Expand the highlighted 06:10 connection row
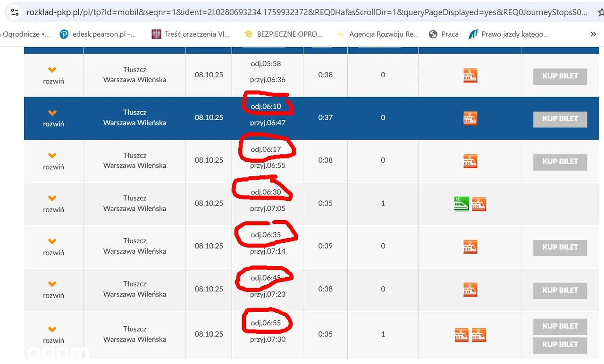The width and height of the screenshot is (604, 364). coord(53,118)
